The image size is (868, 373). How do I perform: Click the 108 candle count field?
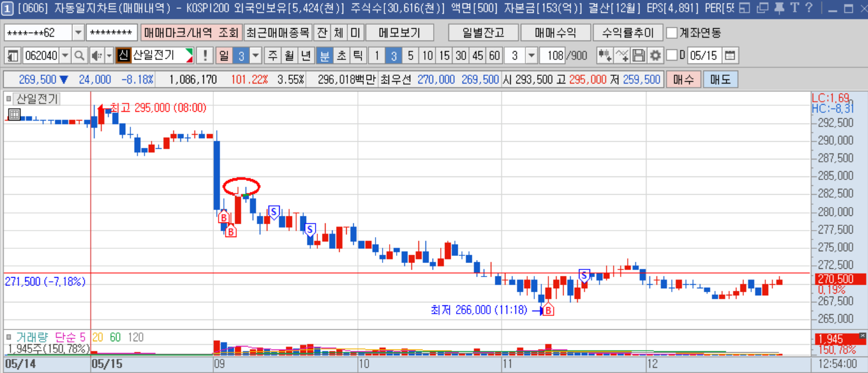point(553,56)
